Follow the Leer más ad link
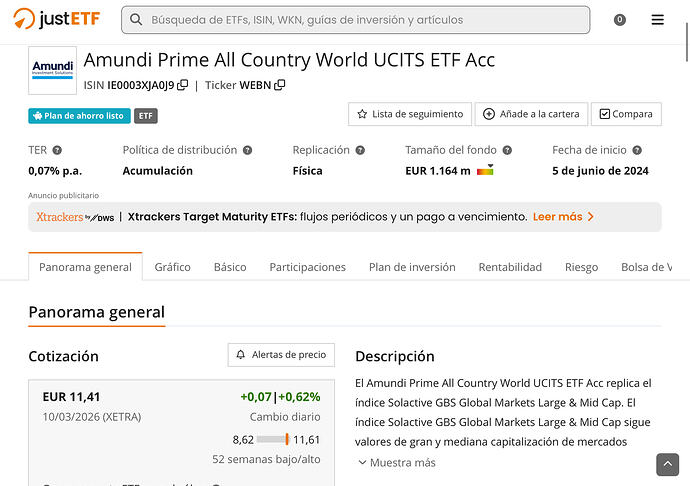690x486 pixels. pyautogui.click(x=563, y=216)
